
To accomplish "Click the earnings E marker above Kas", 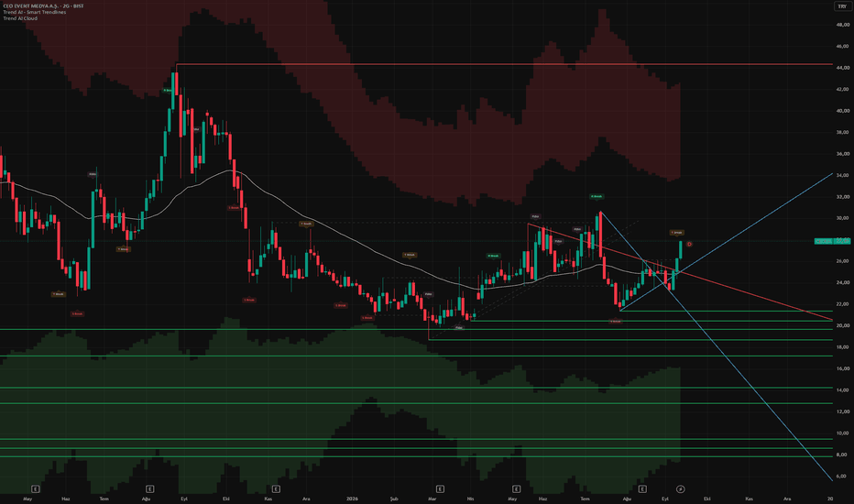I will tap(276, 488).
